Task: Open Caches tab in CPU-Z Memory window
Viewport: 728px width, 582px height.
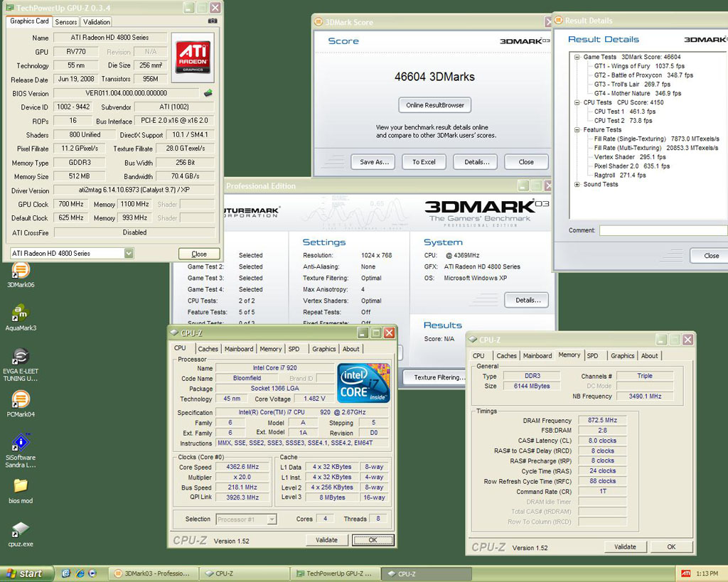Action: click(506, 355)
